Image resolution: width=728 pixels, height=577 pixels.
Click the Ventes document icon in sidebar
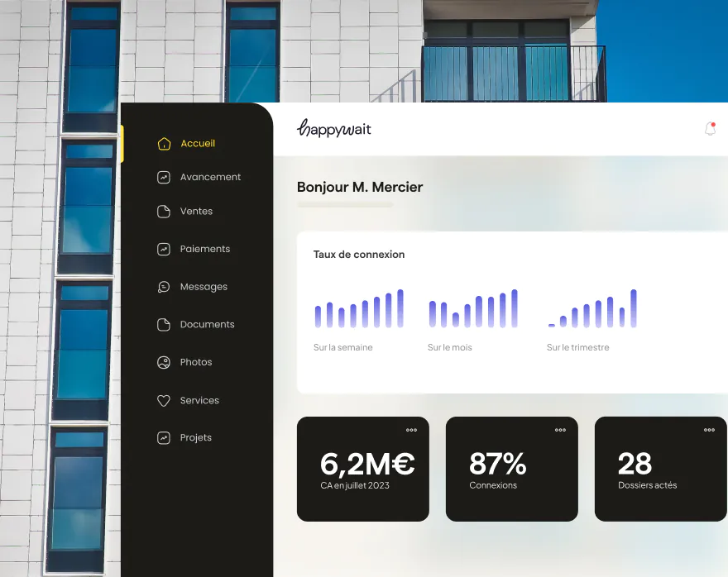(164, 212)
